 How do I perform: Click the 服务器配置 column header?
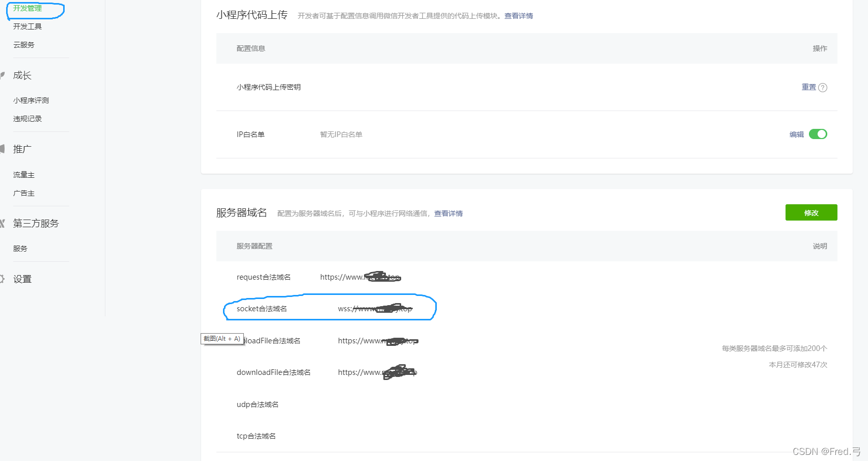click(255, 246)
